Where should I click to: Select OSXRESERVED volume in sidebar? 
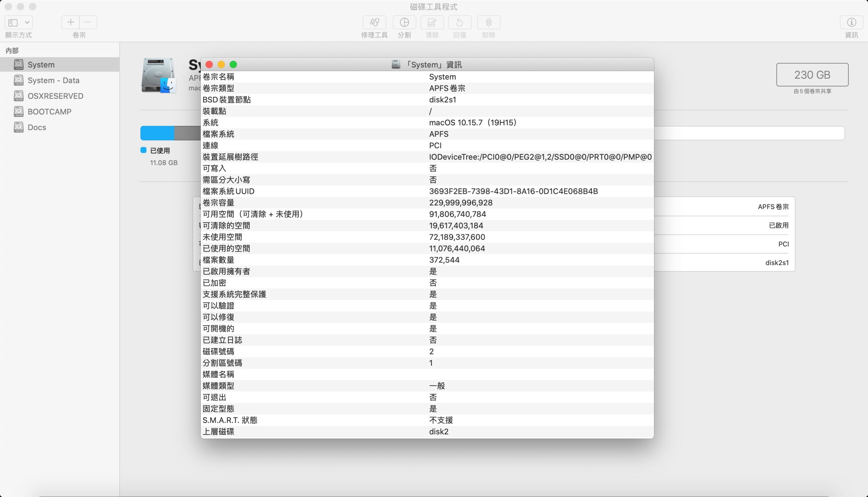pos(60,96)
